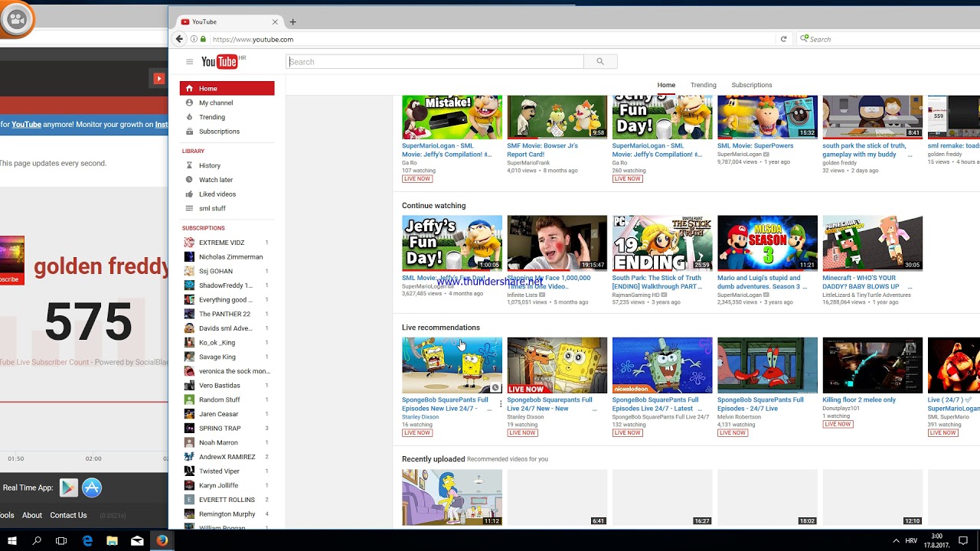Screen dimensions: 980x551
Task: Switch to the Subscriptions tab at top
Action: click(x=751, y=85)
